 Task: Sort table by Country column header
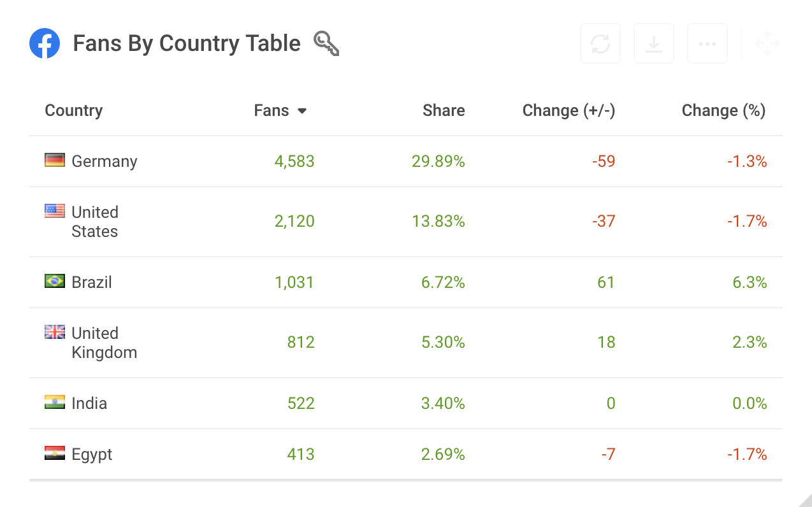[x=74, y=110]
